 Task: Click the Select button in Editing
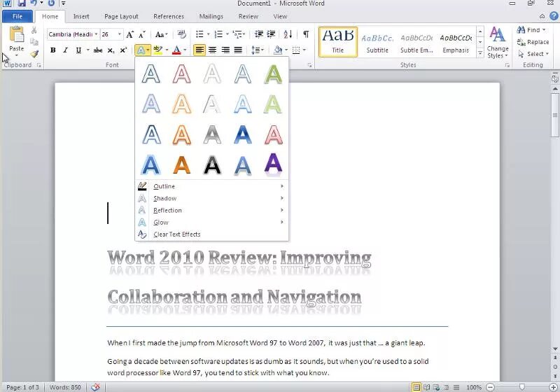[x=533, y=54]
